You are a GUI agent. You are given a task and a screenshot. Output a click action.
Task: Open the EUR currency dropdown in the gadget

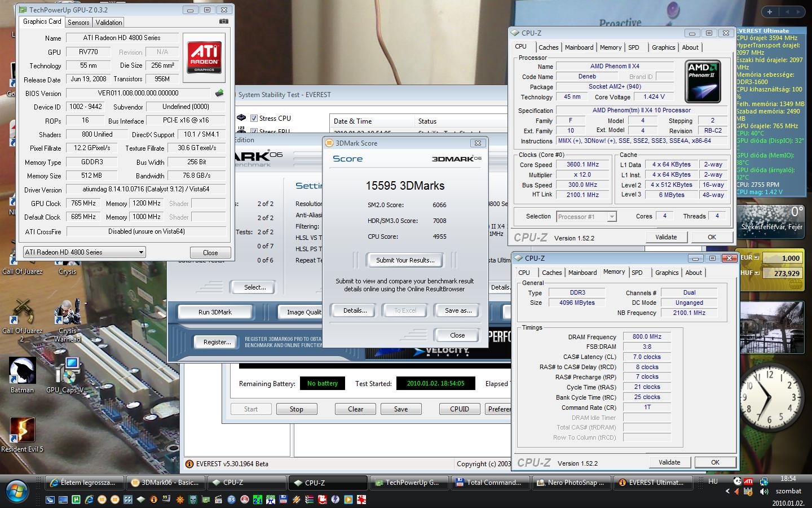point(756,257)
